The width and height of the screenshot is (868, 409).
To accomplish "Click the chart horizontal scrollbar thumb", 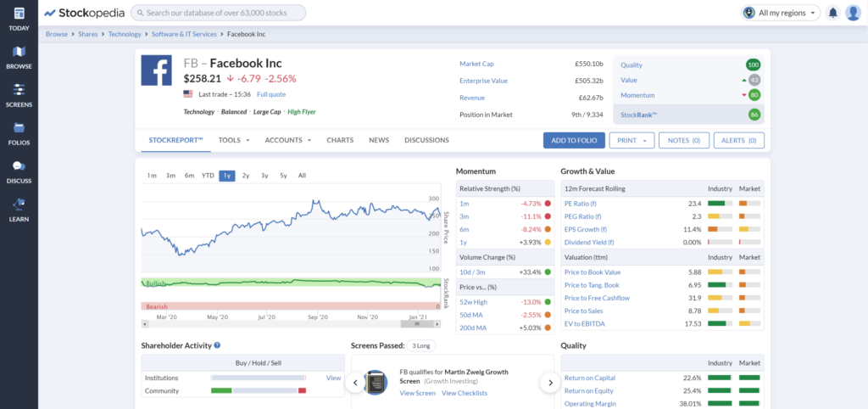I will coord(416,323).
